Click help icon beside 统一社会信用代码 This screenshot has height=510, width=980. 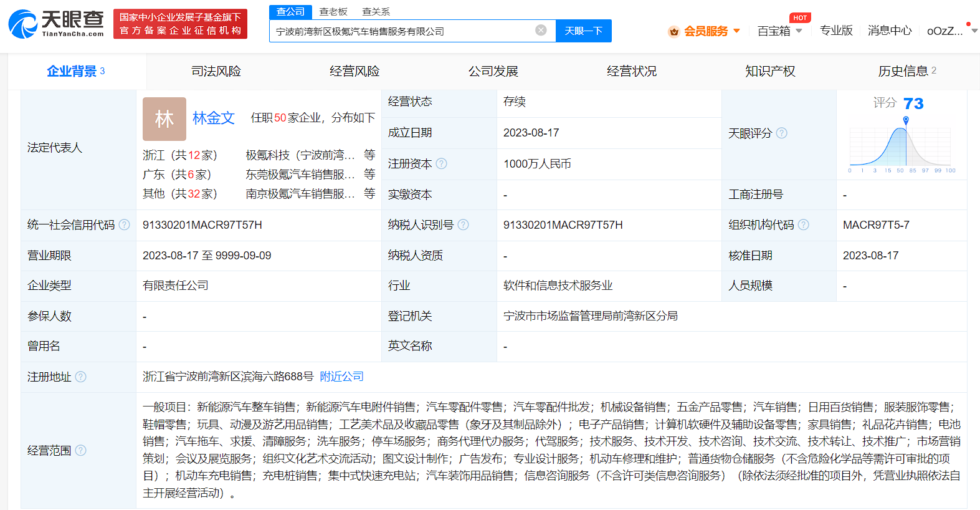click(125, 224)
